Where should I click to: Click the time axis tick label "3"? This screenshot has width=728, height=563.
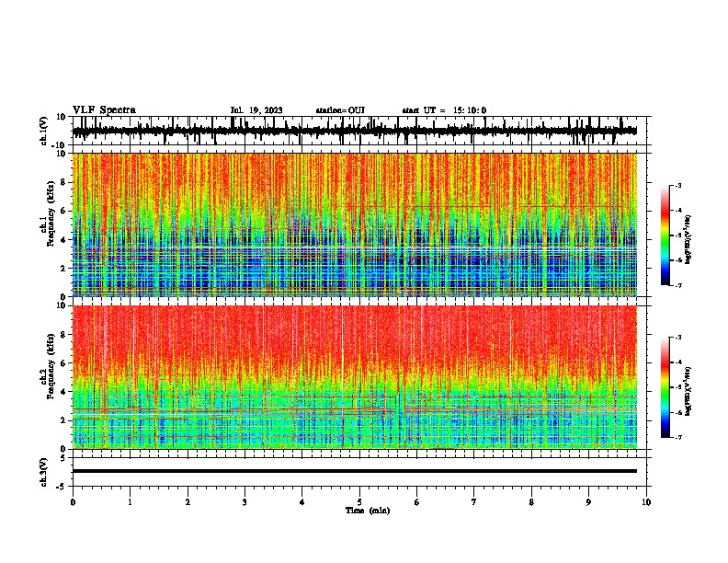(x=245, y=502)
